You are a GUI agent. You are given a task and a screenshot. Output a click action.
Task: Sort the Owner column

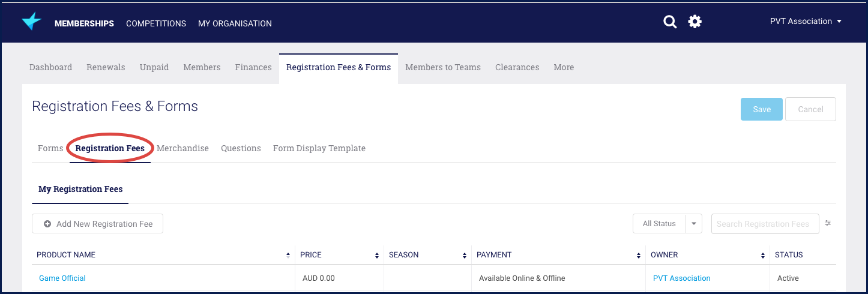[x=763, y=255]
